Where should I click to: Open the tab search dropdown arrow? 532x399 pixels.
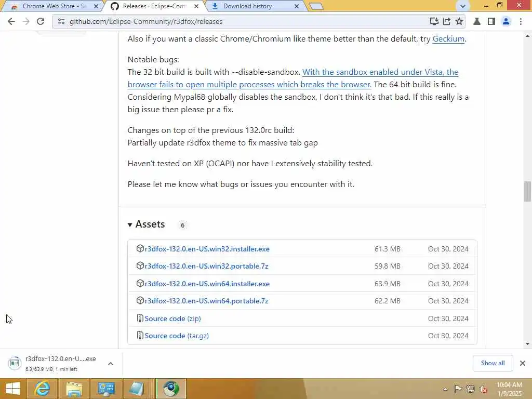(x=462, y=6)
